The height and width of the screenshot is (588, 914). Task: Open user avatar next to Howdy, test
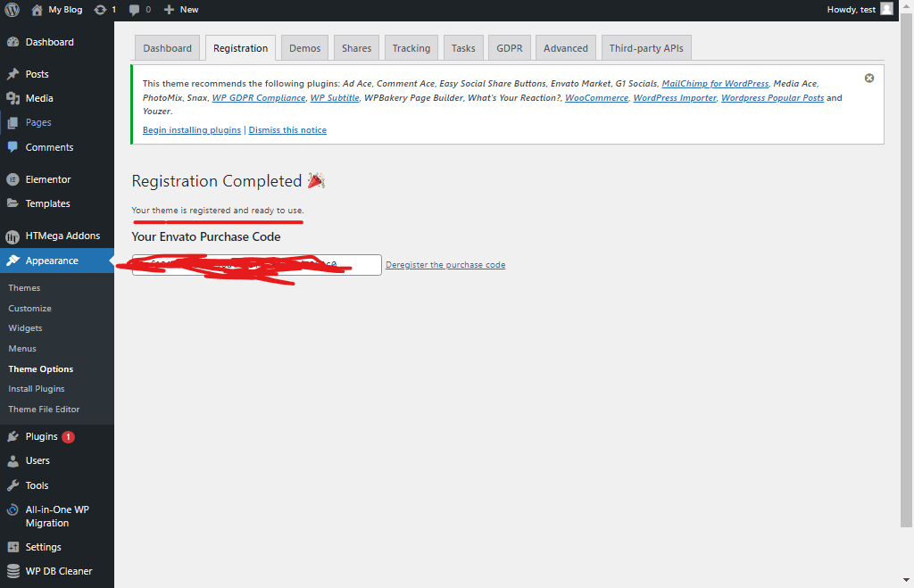click(886, 9)
